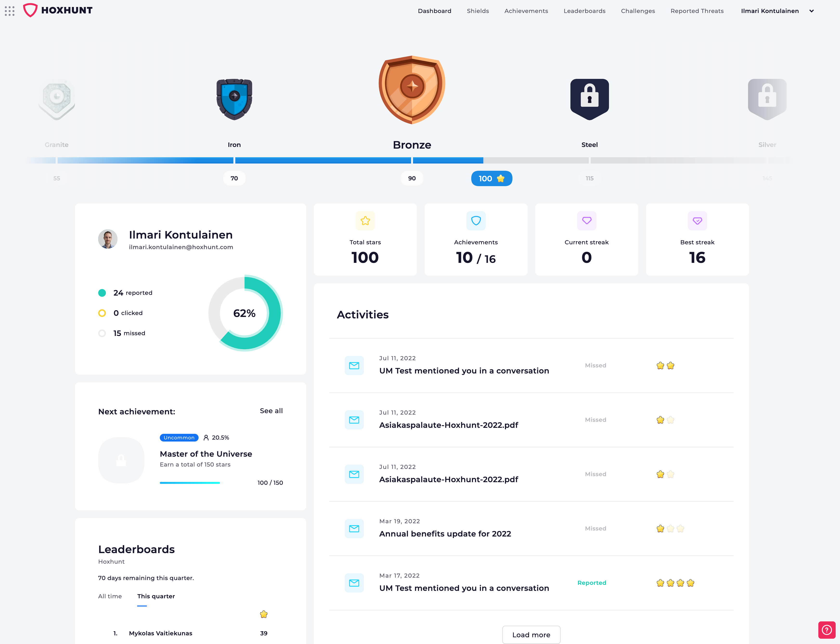
Task: Click the star icon above Total stars
Action: tap(365, 221)
